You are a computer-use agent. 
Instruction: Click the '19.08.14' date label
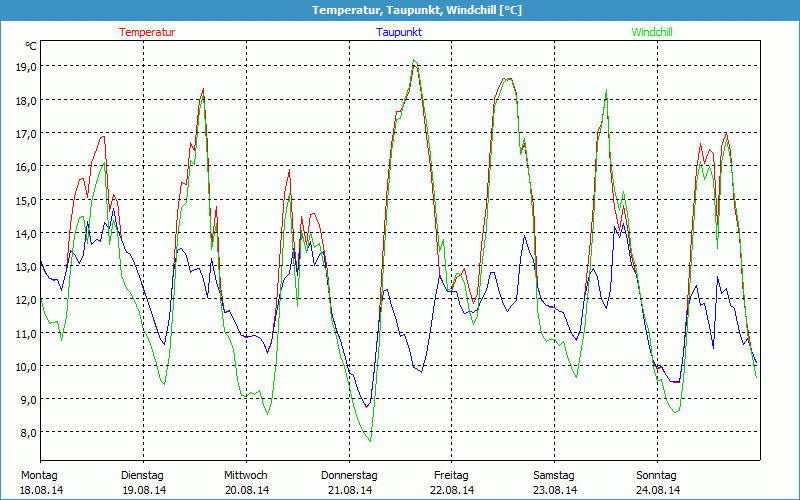tap(144, 490)
